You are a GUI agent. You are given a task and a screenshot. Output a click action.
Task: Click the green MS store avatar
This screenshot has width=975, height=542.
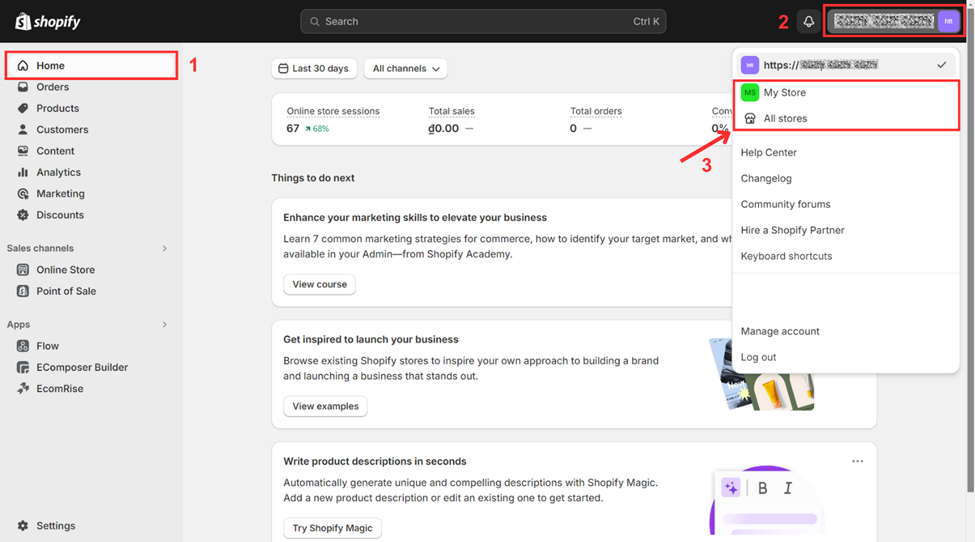[750, 92]
